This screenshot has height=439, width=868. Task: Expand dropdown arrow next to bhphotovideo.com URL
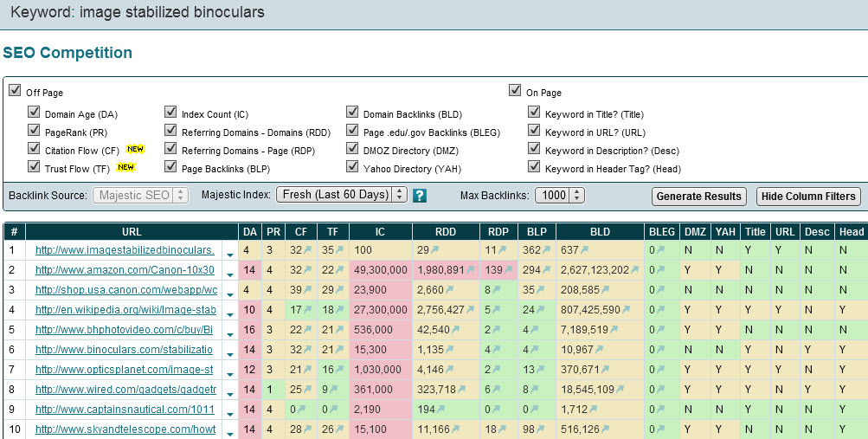tap(229, 334)
